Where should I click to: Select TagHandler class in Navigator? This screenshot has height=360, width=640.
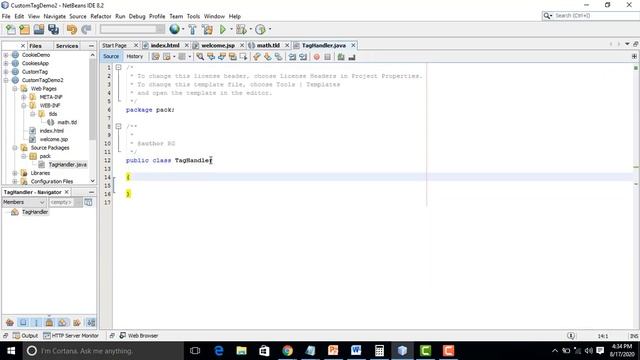[x=35, y=212]
